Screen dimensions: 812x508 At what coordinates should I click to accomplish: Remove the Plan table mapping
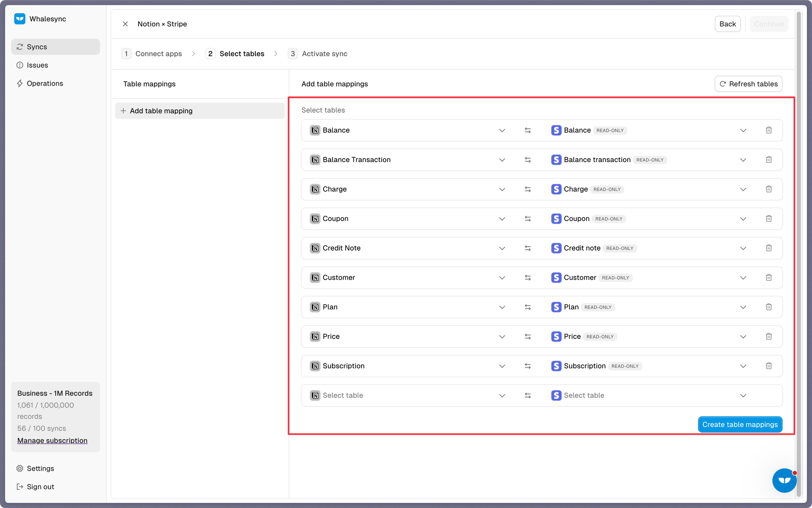769,307
